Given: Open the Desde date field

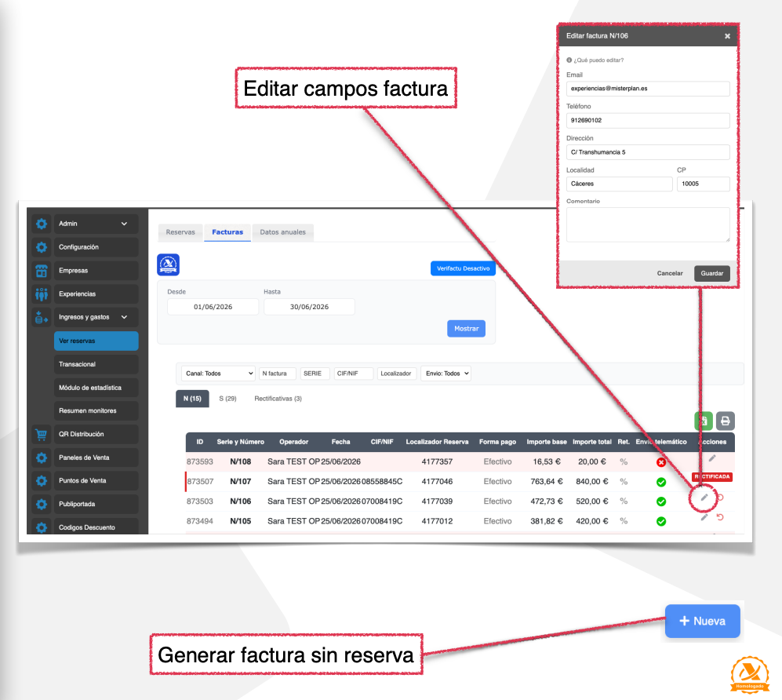Looking at the screenshot, I should pos(213,307).
